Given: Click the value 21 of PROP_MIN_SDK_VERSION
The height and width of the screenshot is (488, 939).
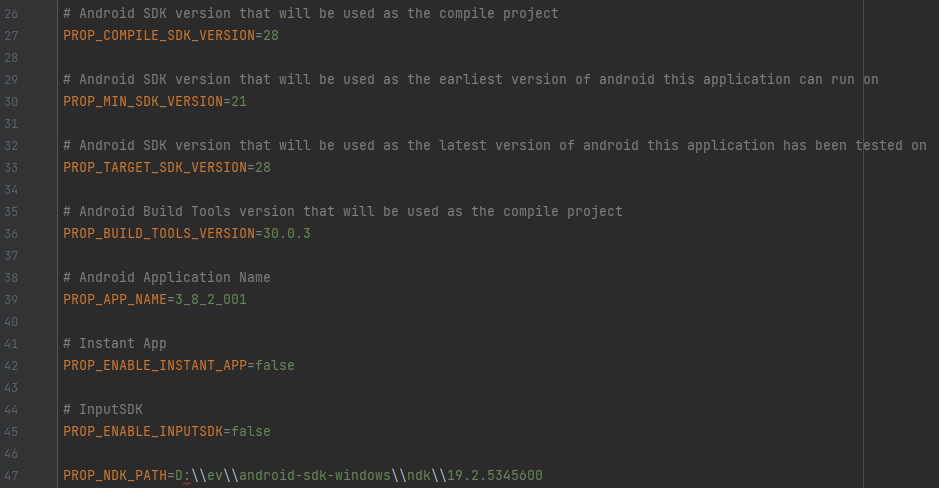Looking at the screenshot, I should [x=239, y=101].
